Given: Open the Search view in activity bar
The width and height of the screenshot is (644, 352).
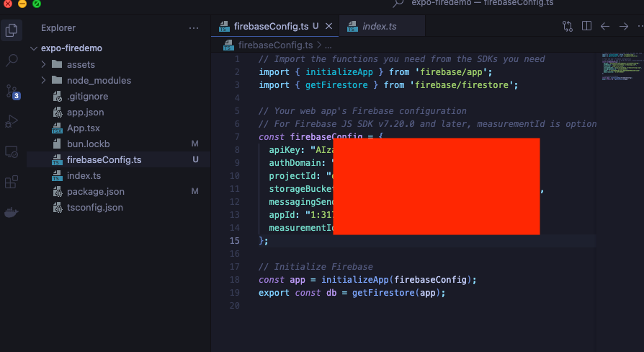Looking at the screenshot, I should (12, 61).
